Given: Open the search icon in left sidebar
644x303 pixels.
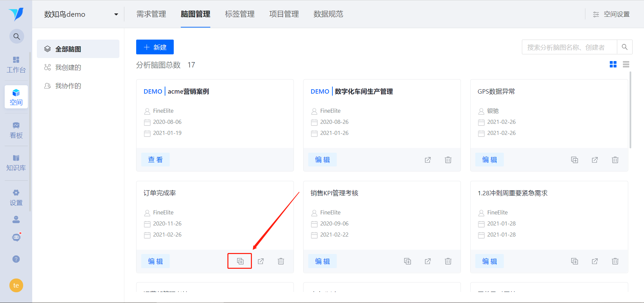Looking at the screenshot, I should click(x=16, y=37).
